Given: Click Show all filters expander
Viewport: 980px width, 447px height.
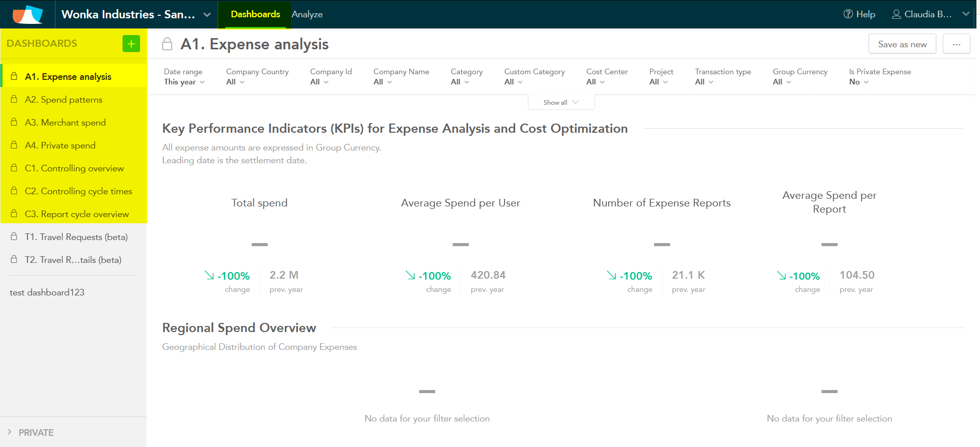Looking at the screenshot, I should 561,102.
